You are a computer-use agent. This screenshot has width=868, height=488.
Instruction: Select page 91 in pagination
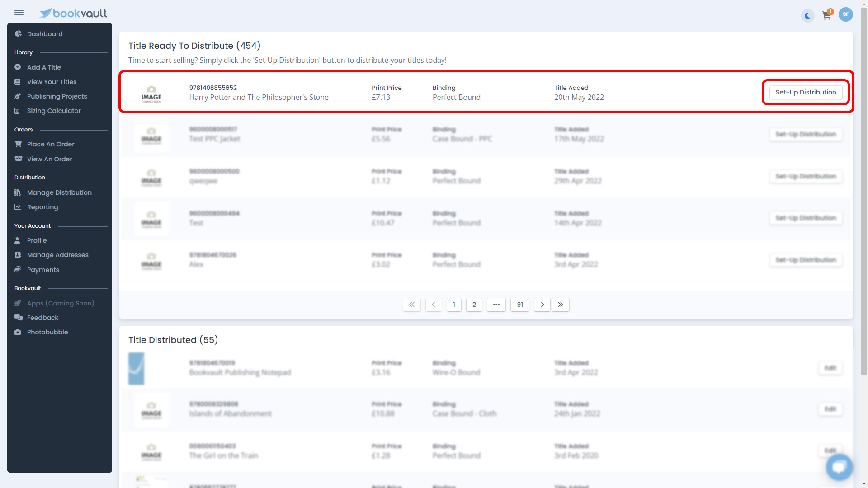[x=520, y=305]
